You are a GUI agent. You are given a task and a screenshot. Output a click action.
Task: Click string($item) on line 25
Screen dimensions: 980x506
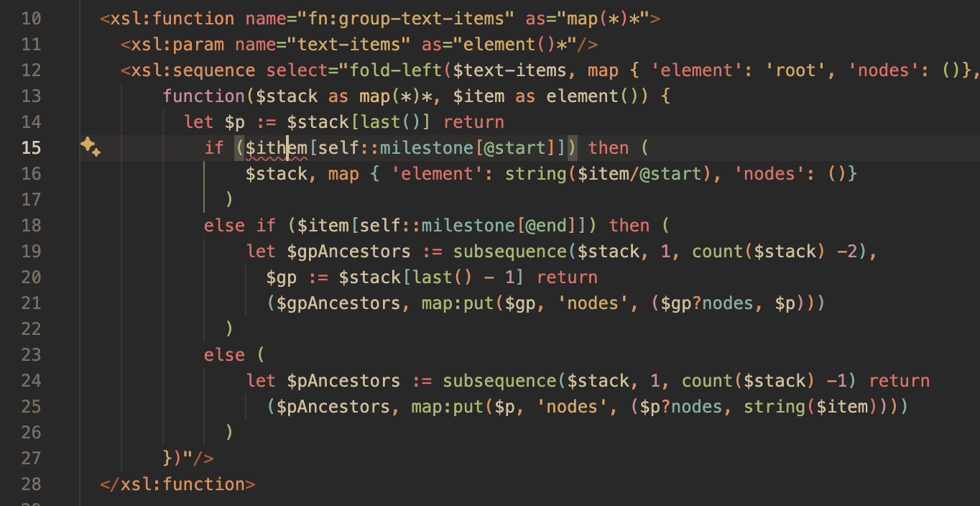[810, 406]
